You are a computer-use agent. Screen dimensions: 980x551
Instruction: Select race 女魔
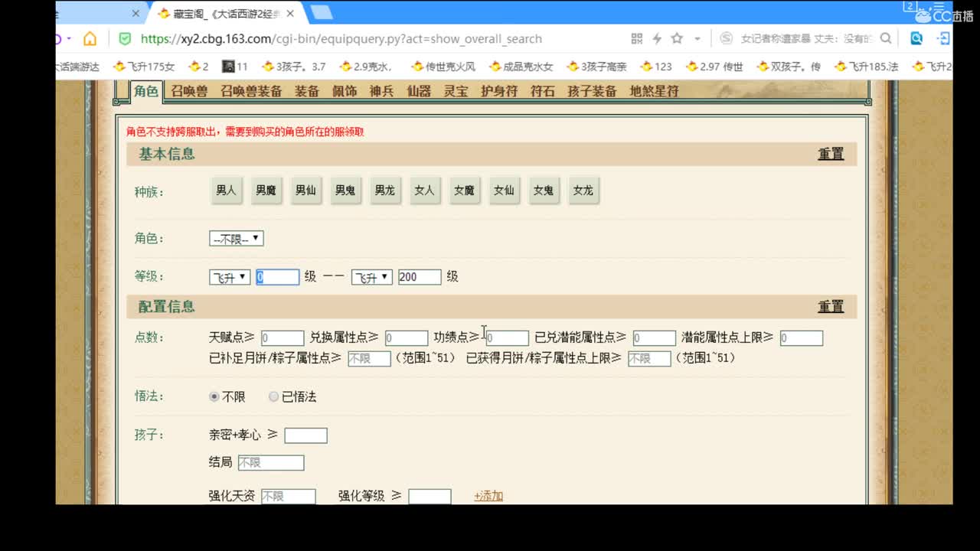[x=464, y=191]
